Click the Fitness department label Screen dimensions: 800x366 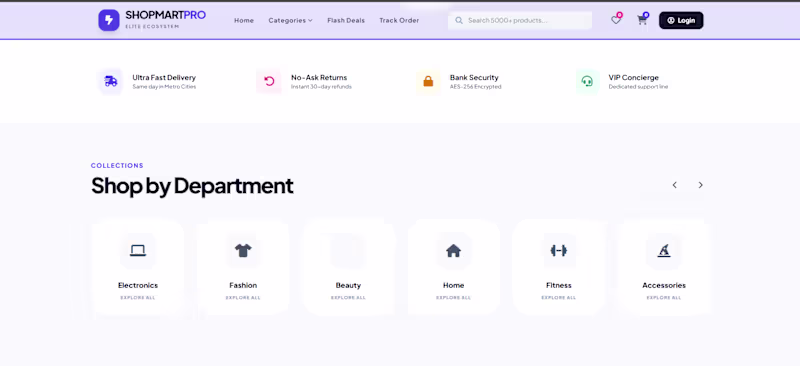(559, 285)
